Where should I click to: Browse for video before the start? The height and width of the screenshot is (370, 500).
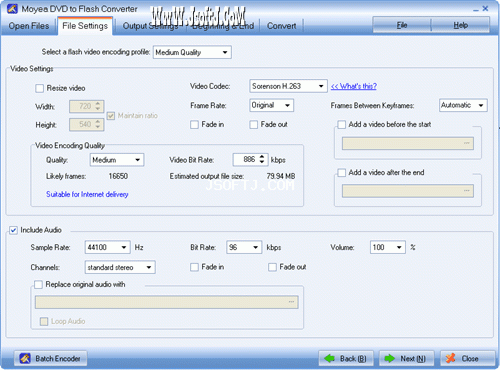(x=467, y=143)
